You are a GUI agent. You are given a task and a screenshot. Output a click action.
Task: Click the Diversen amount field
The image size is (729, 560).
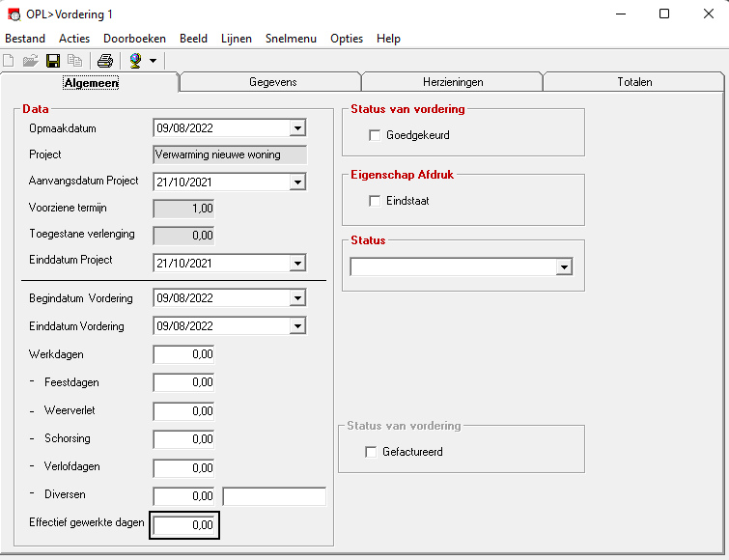[183, 496]
